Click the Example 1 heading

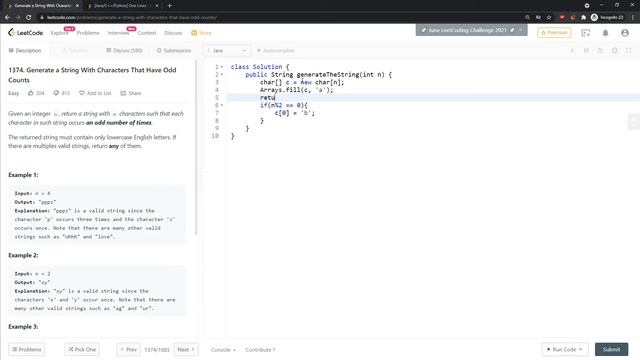(x=23, y=175)
